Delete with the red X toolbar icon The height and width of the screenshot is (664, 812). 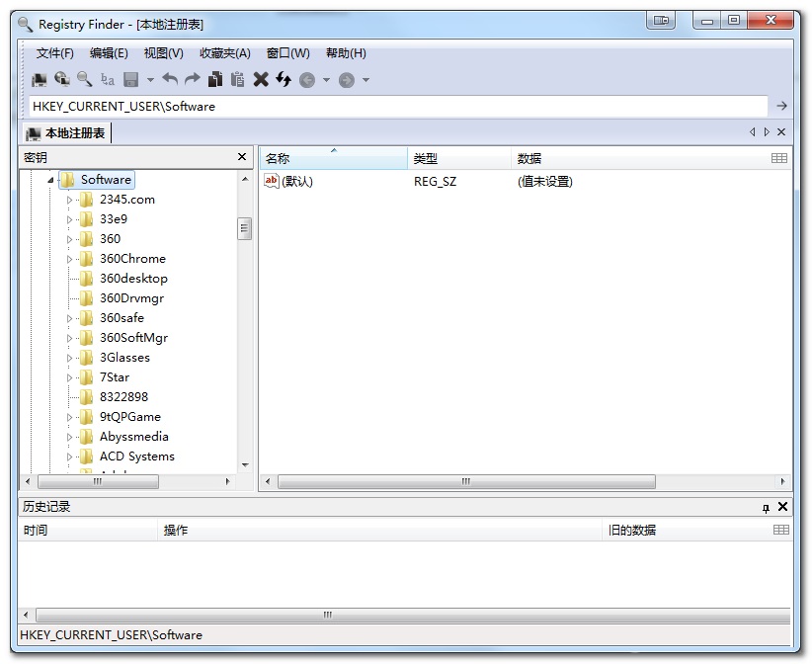(x=260, y=79)
